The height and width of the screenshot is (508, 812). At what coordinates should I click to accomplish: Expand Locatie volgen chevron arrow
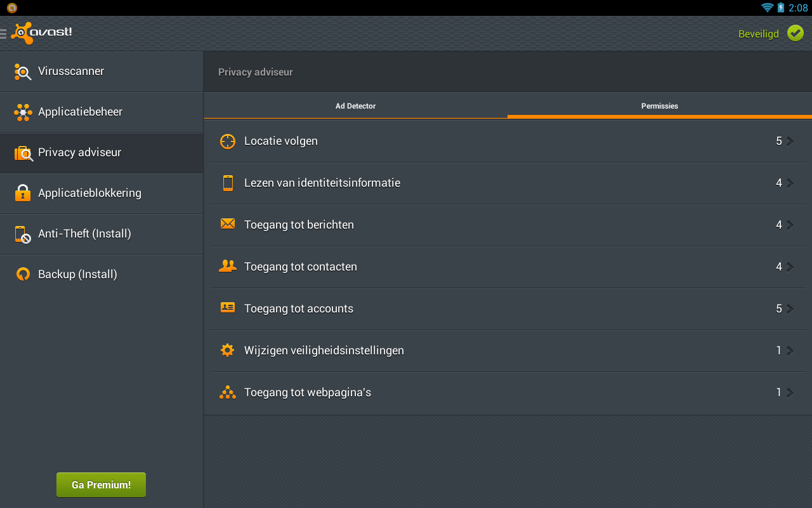coord(790,141)
